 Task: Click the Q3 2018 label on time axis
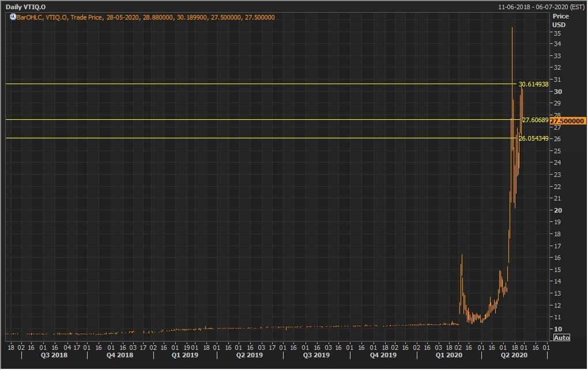click(53, 356)
